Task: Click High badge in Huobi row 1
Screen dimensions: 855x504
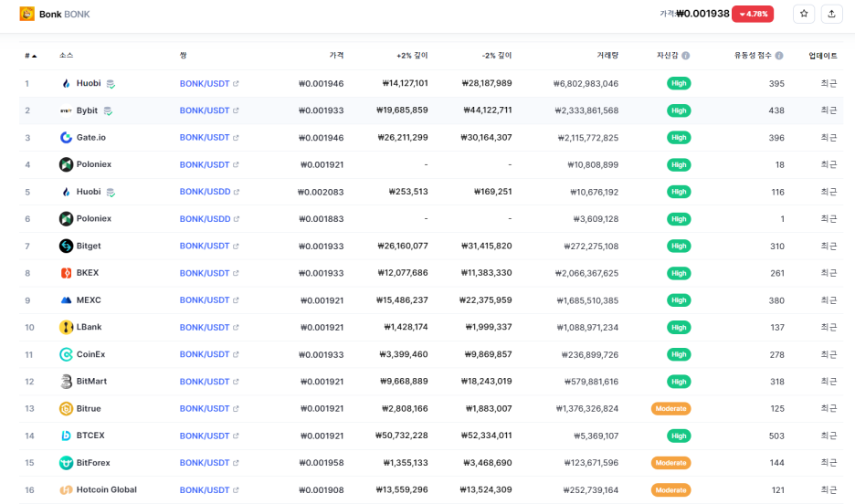Action: [679, 83]
